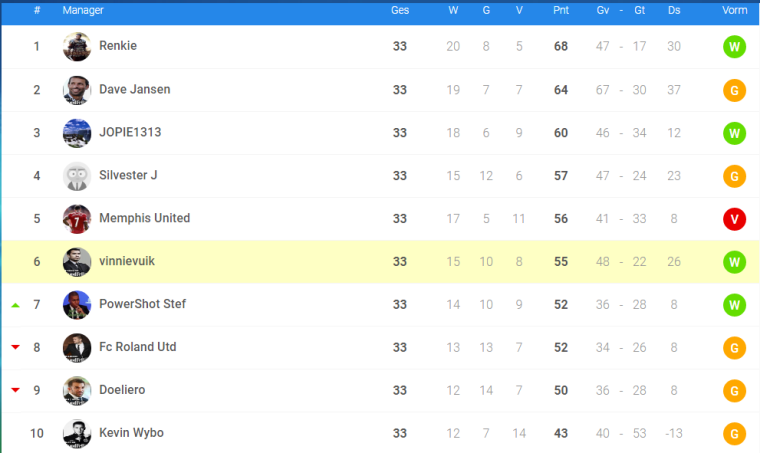Click Renkie's avatar picture
Image resolution: width=760 pixels, height=453 pixels.
(x=77, y=47)
